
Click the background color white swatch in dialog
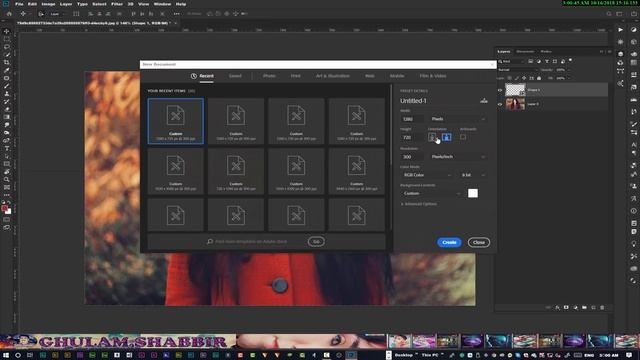[x=473, y=193]
